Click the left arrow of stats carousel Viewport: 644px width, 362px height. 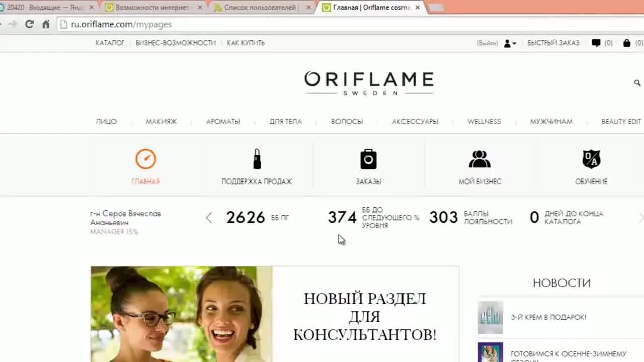click(209, 218)
